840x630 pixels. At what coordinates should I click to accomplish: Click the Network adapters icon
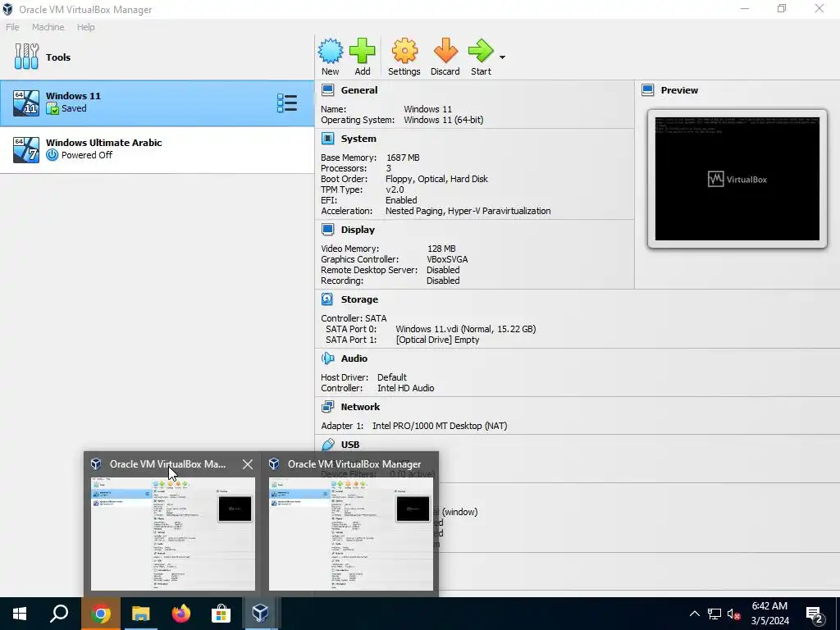click(x=327, y=407)
